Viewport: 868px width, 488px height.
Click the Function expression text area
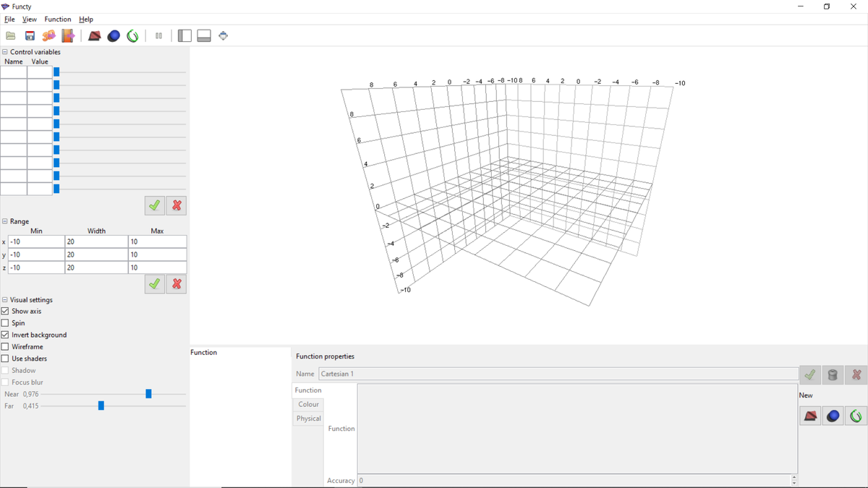(x=577, y=429)
